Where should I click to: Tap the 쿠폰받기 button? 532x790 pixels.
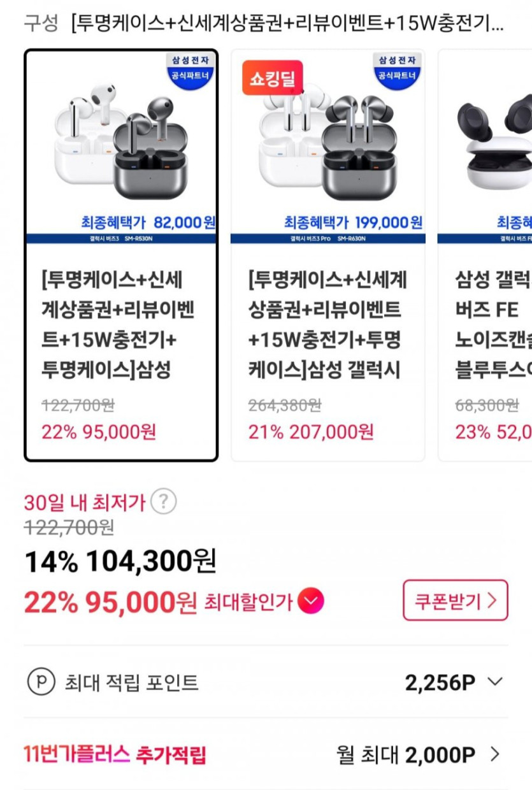pyautogui.click(x=455, y=600)
